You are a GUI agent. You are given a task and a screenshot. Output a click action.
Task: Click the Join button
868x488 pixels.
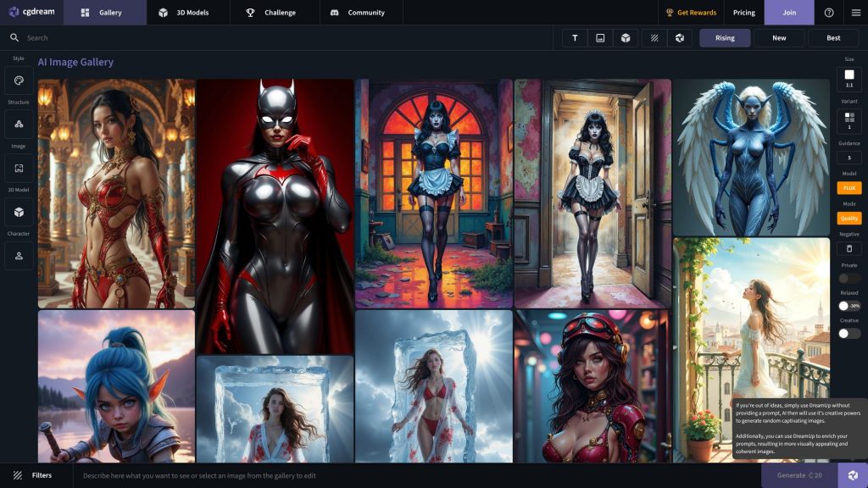point(789,13)
